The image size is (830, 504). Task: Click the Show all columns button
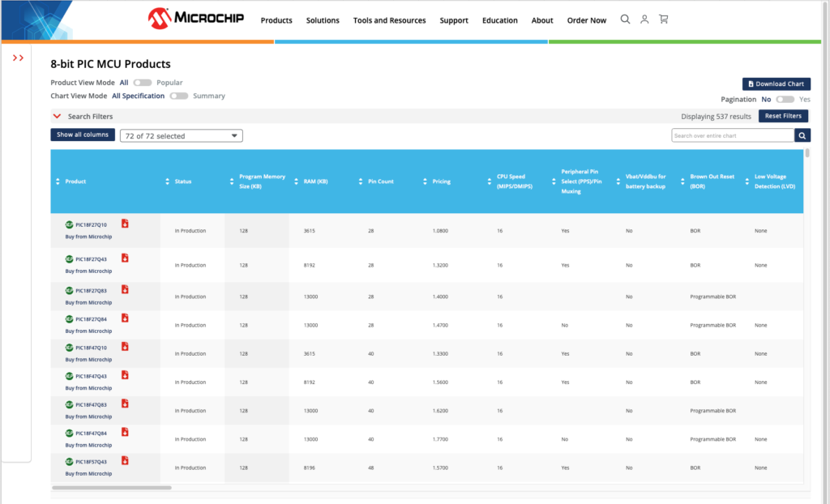pos(83,135)
